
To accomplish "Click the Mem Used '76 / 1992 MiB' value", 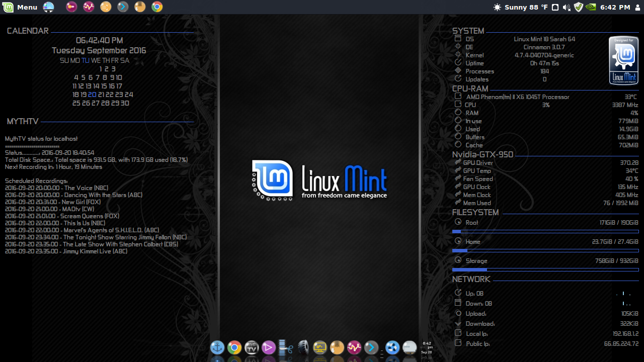I will 620,203.
